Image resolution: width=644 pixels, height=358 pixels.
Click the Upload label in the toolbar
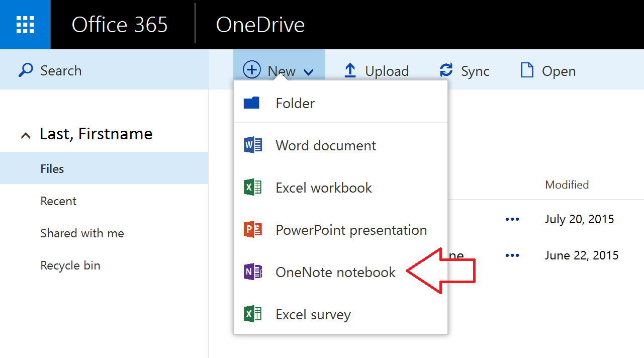[387, 71]
